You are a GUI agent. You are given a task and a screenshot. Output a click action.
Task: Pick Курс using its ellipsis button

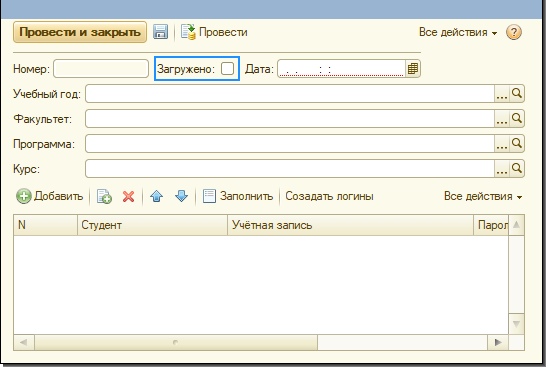click(502, 169)
